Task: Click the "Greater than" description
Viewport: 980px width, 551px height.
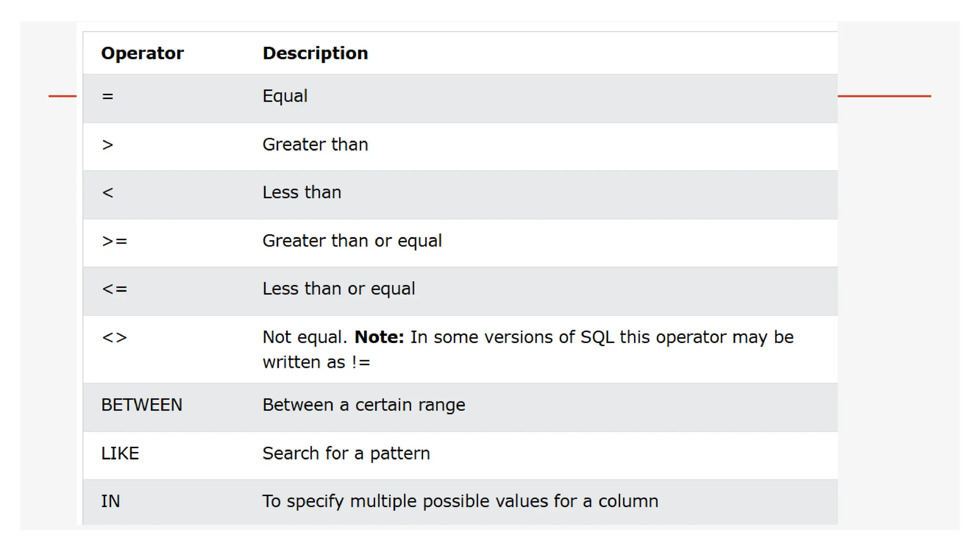Action: (315, 144)
